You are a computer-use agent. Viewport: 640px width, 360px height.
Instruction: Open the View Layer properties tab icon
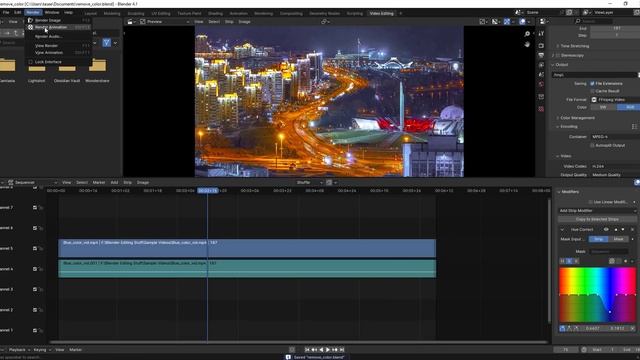541,65
